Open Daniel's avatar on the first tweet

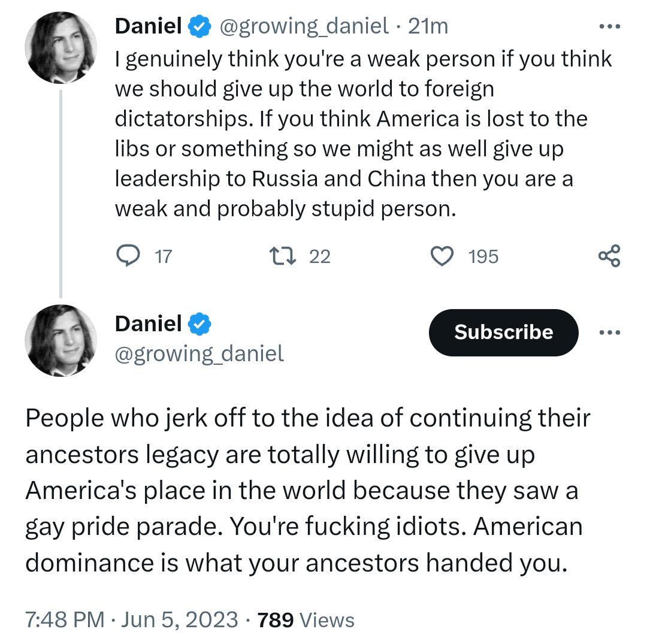pyautogui.click(x=61, y=47)
